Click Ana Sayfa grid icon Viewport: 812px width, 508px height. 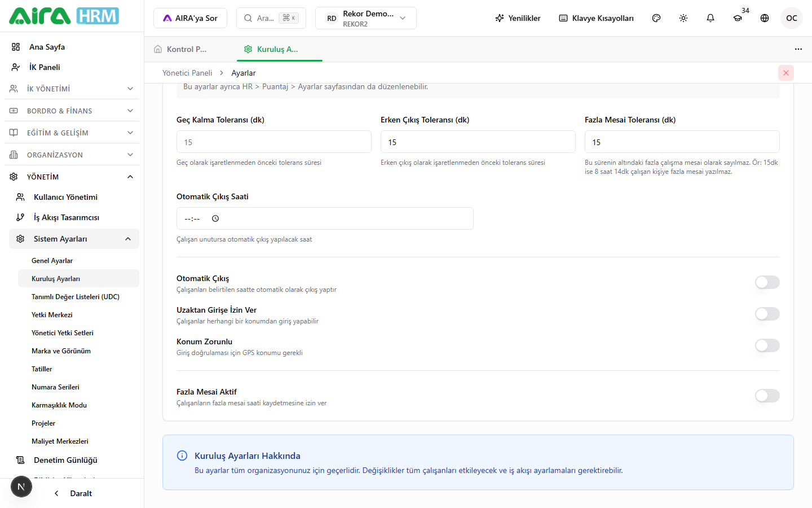[16, 47]
